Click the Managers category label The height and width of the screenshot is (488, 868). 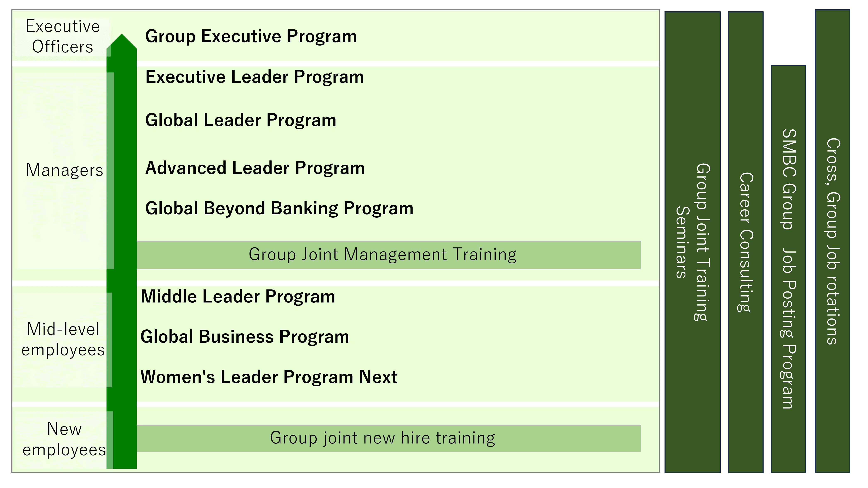coord(64,170)
